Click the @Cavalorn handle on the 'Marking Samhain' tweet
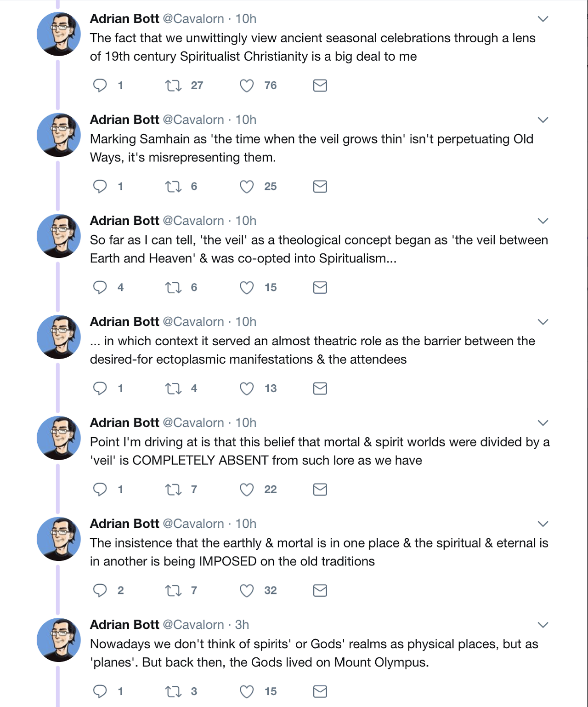The image size is (588, 707). (193, 120)
